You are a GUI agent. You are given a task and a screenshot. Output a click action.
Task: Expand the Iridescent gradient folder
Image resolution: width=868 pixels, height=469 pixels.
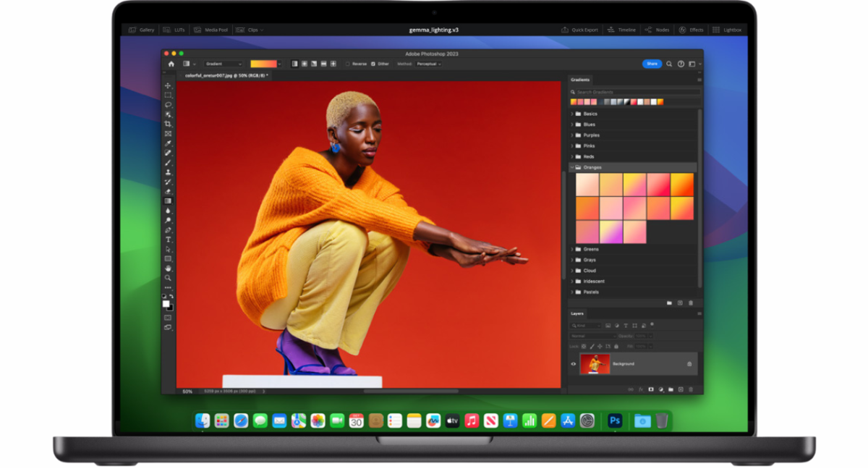point(572,282)
